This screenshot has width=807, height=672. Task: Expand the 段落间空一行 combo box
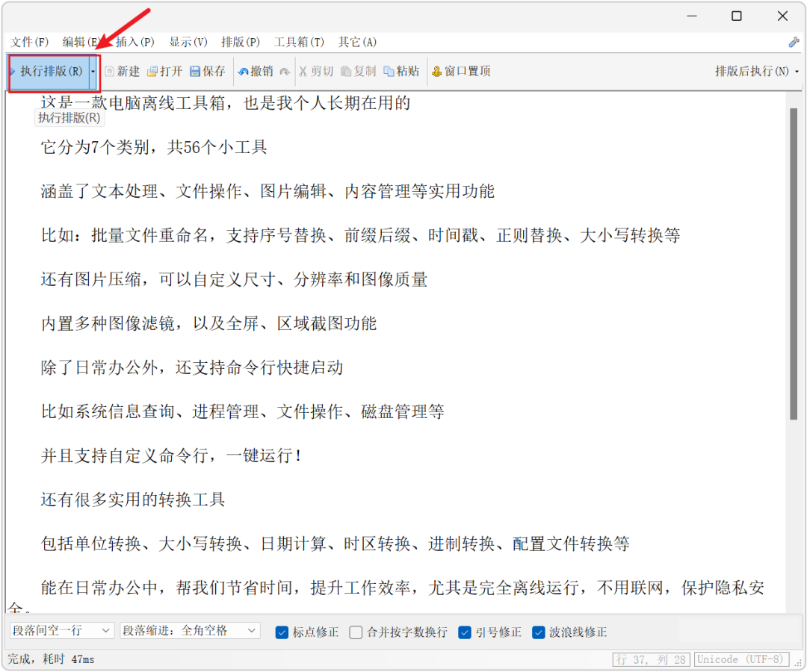coord(61,631)
